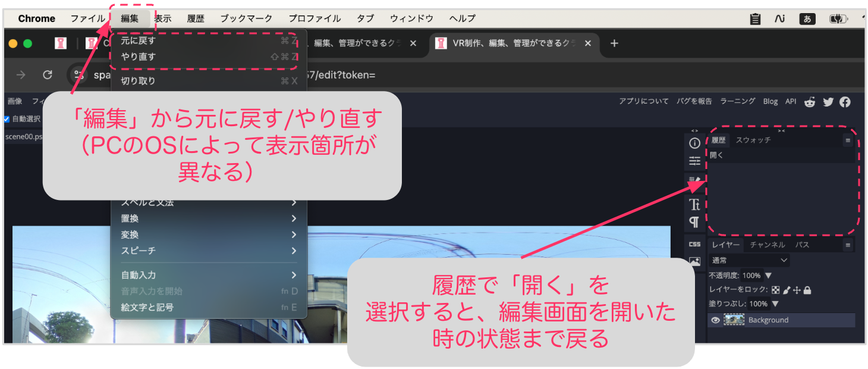
Task: Open the blend mode 通常 dropdown
Action: [x=750, y=260]
